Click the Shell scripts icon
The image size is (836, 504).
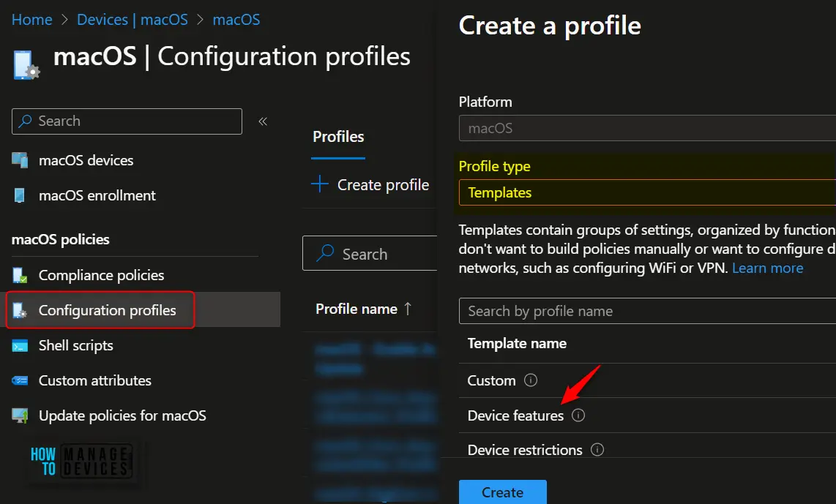[x=20, y=346]
